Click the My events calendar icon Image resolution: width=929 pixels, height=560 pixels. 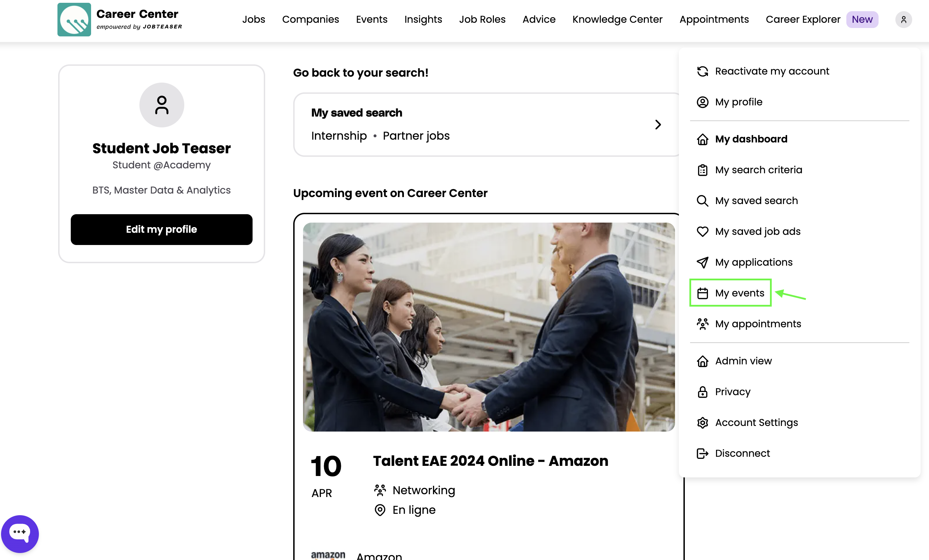702,293
